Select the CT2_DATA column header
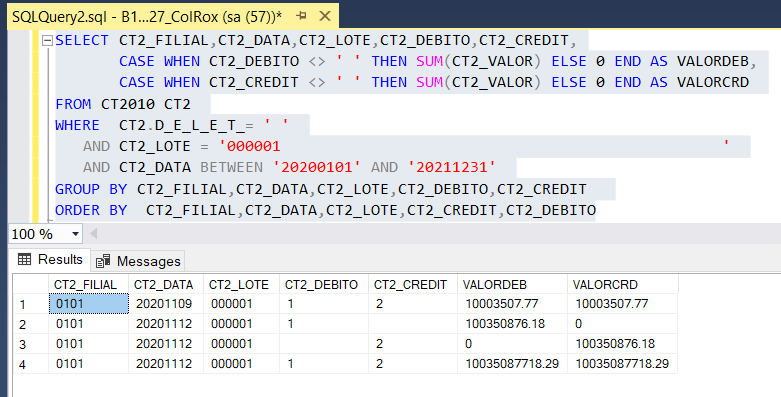The image size is (781, 397). (x=166, y=284)
